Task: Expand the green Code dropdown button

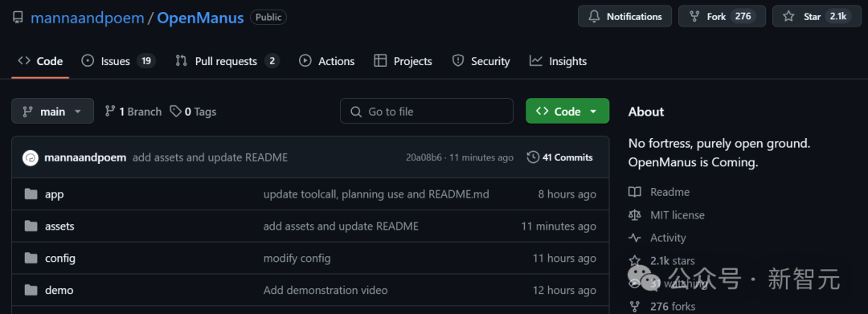Action: click(x=567, y=111)
